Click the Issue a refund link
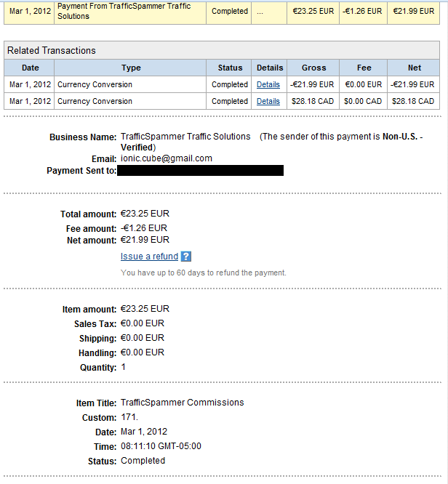 pyautogui.click(x=149, y=257)
